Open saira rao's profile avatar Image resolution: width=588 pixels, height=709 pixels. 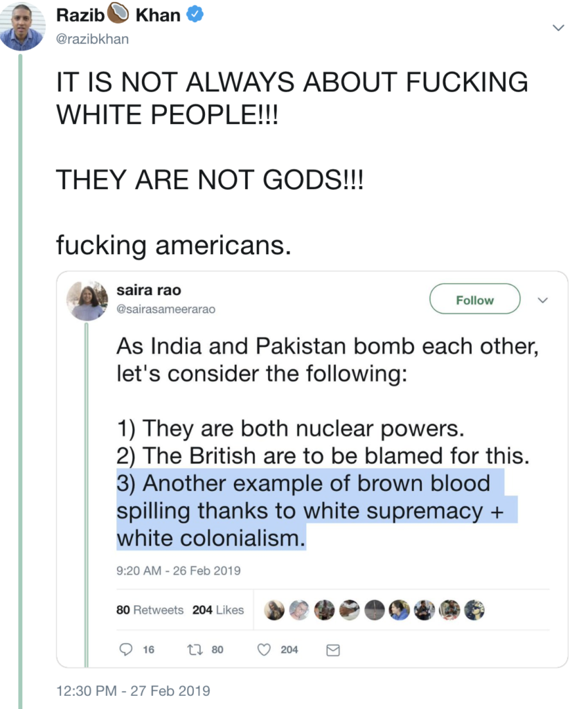[x=87, y=301]
